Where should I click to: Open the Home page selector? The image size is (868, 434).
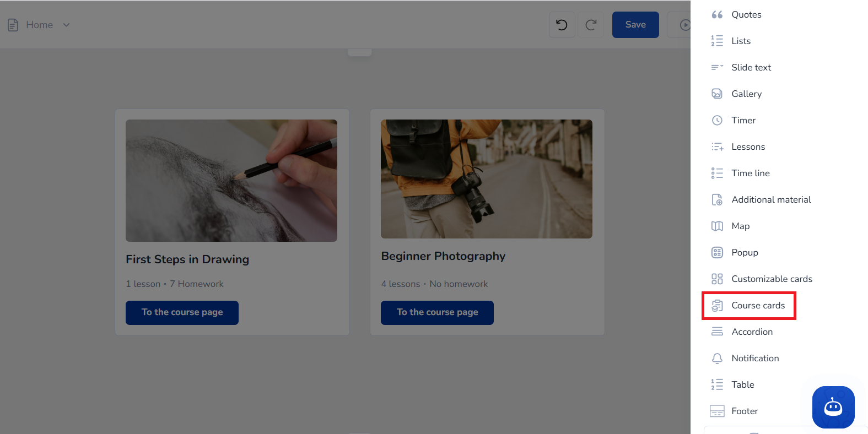pos(39,25)
